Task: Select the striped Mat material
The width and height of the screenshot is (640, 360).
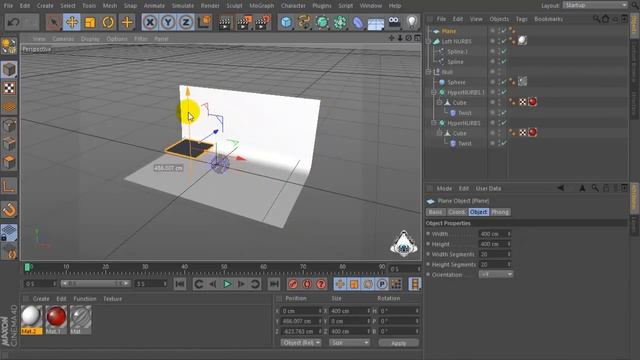Action: click(80, 320)
